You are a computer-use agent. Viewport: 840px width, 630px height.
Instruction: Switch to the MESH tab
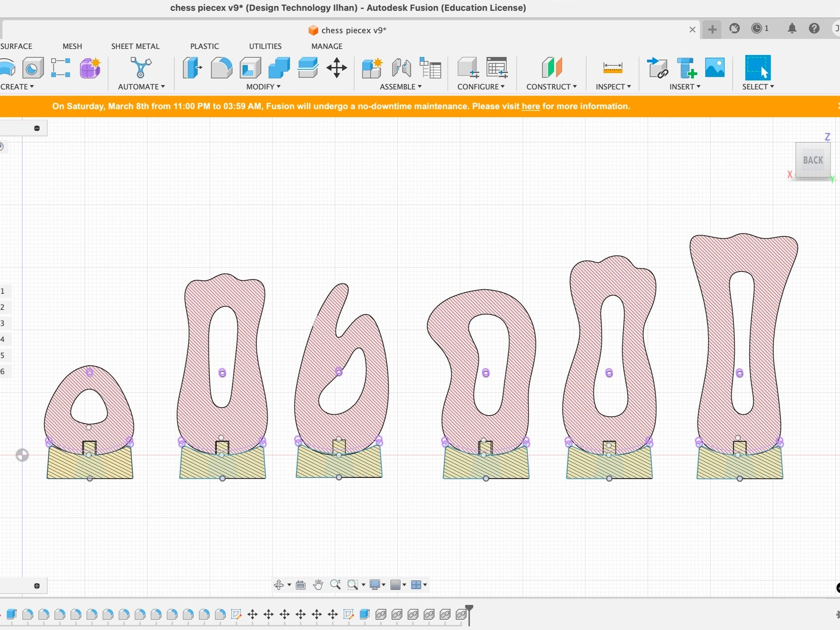72,46
